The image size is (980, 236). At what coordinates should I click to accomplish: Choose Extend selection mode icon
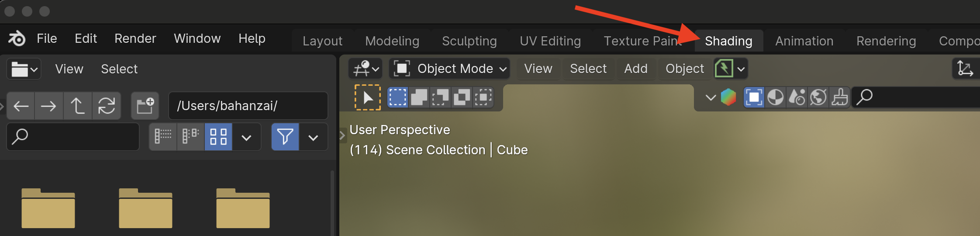pyautogui.click(x=419, y=97)
